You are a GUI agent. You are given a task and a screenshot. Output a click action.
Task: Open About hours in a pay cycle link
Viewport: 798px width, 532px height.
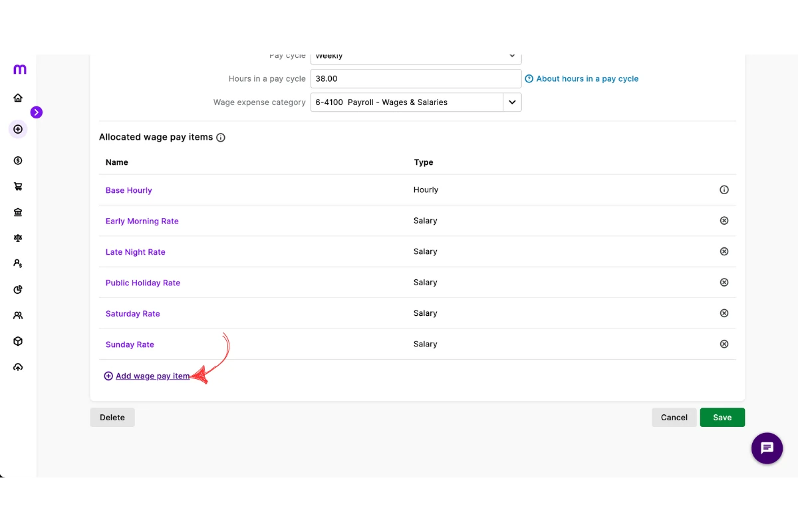pyautogui.click(x=587, y=78)
